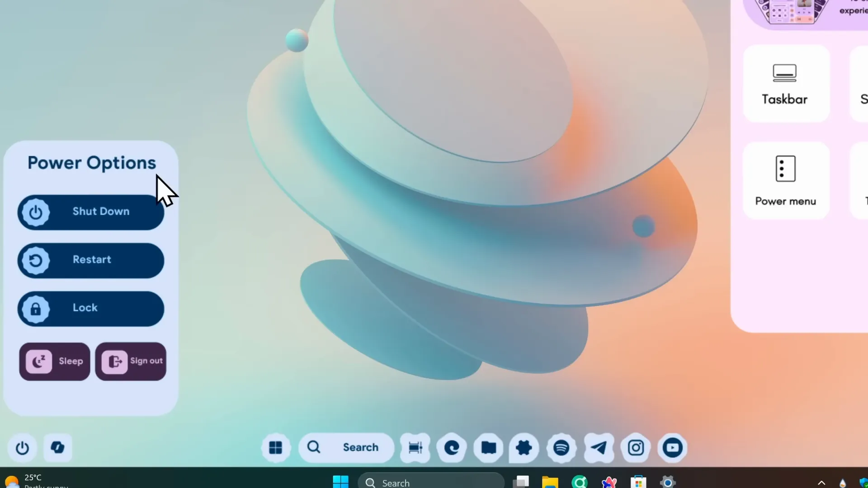Screen dimensions: 868x488
Task: Click the colorful star app on the taskbar
Action: pos(609,482)
